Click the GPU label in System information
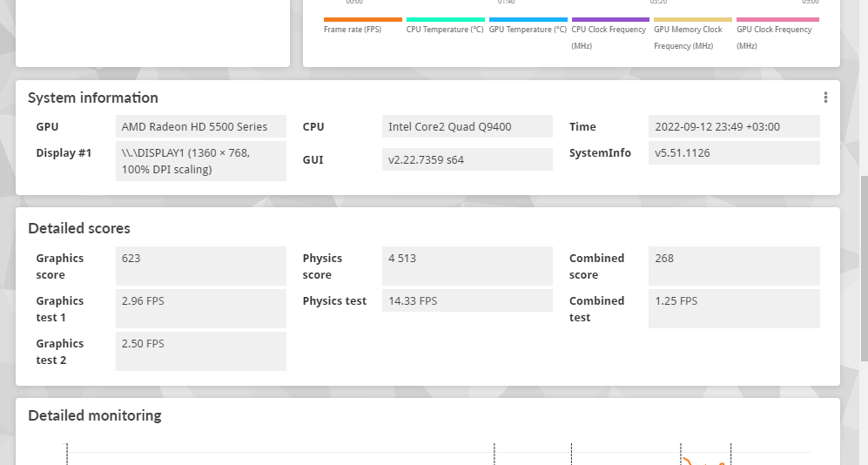This screenshot has width=868, height=465. 47,127
